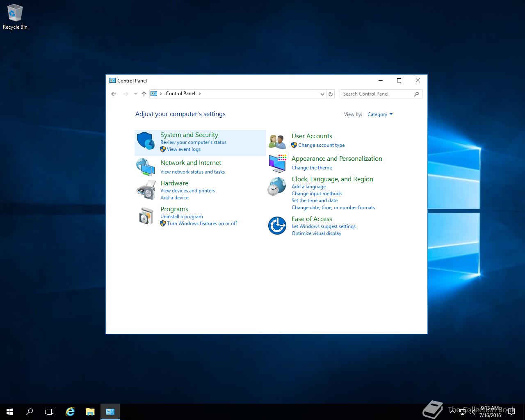Viewport: 525px width, 420px height.
Task: Click the Ease of Access icon
Action: [x=277, y=226]
